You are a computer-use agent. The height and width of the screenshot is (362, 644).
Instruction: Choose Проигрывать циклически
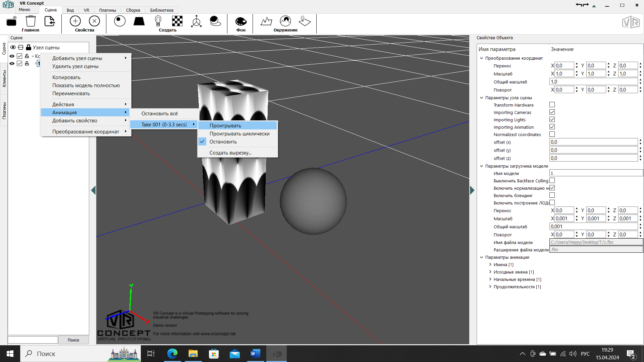pyautogui.click(x=237, y=133)
